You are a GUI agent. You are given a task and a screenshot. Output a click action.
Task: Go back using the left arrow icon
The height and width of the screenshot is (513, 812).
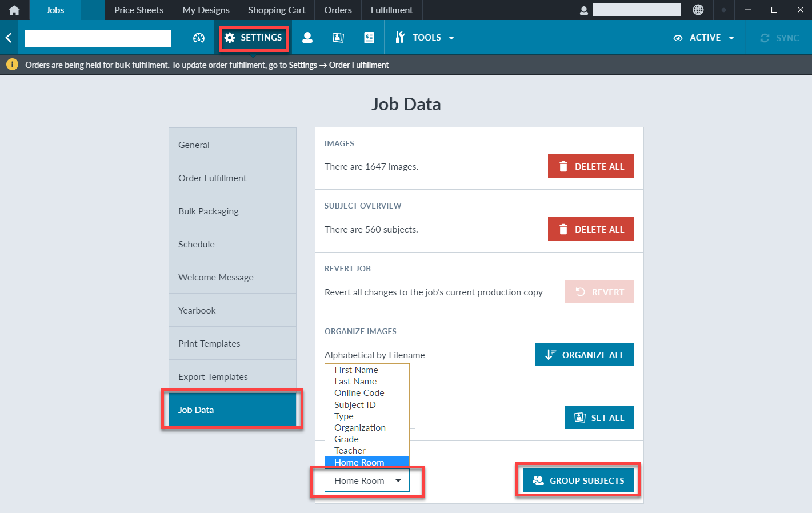pos(9,37)
